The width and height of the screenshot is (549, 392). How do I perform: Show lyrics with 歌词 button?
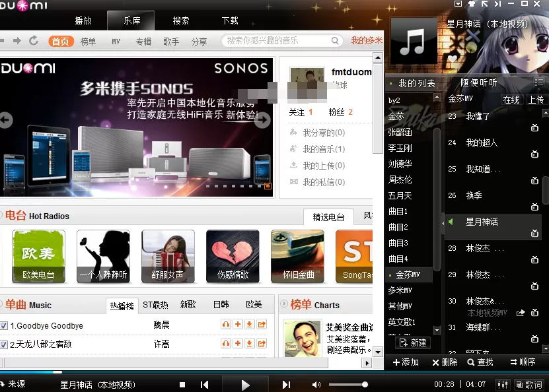click(x=529, y=385)
